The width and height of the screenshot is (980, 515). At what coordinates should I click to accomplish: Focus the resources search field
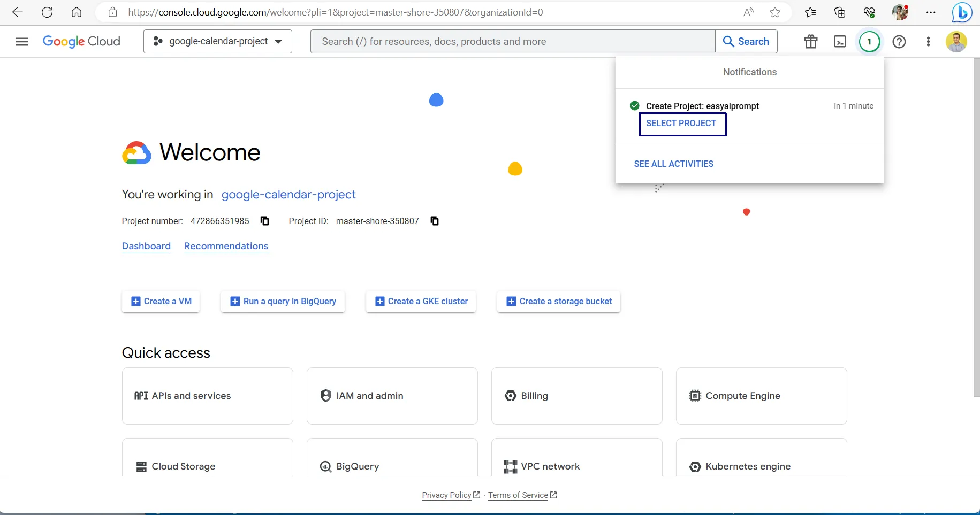513,41
